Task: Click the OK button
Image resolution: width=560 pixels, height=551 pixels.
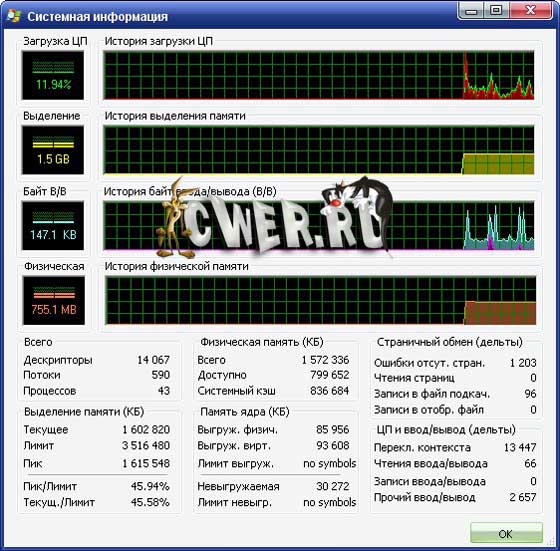Action: pos(506,533)
